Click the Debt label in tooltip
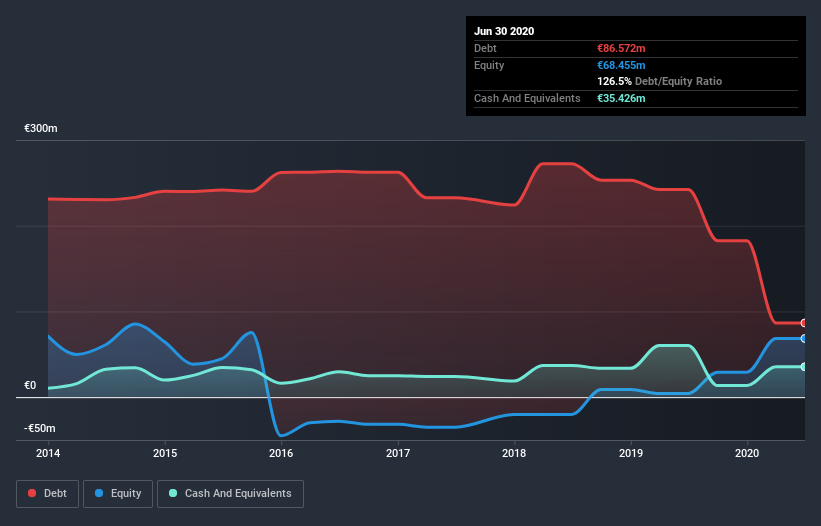821x526 pixels. click(485, 48)
